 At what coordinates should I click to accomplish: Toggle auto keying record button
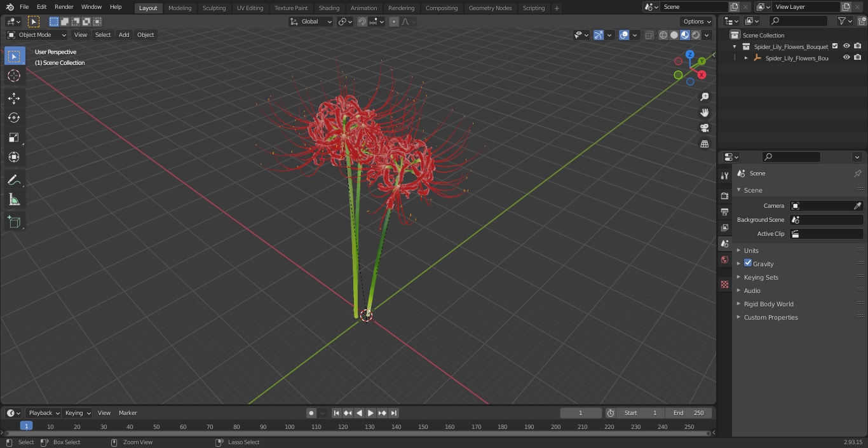[311, 413]
